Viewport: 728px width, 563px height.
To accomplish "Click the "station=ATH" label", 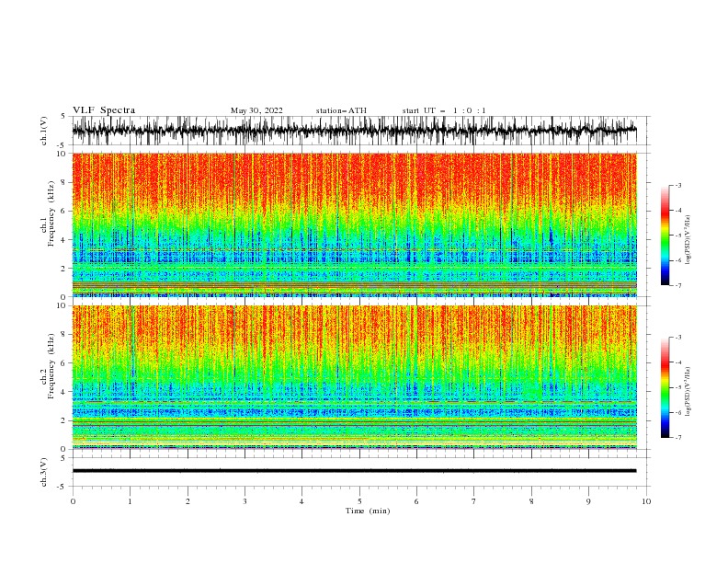I will point(341,110).
